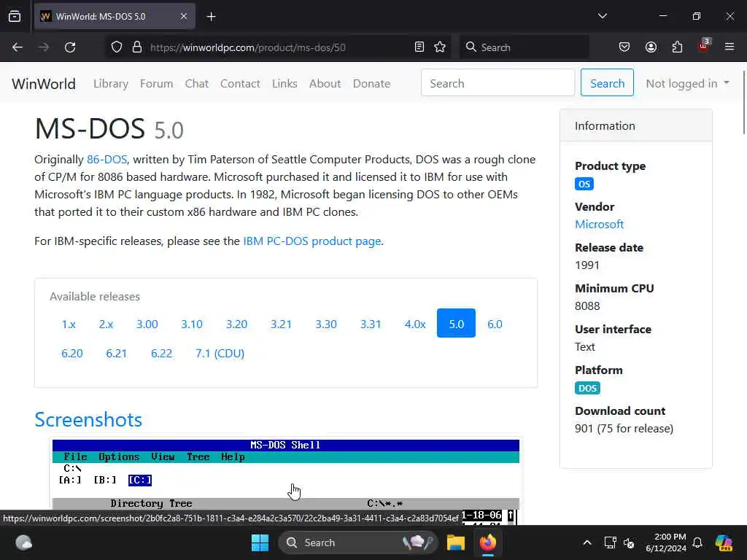This screenshot has height=560, width=747.
Task: Select release 2.x
Action: tap(106, 324)
